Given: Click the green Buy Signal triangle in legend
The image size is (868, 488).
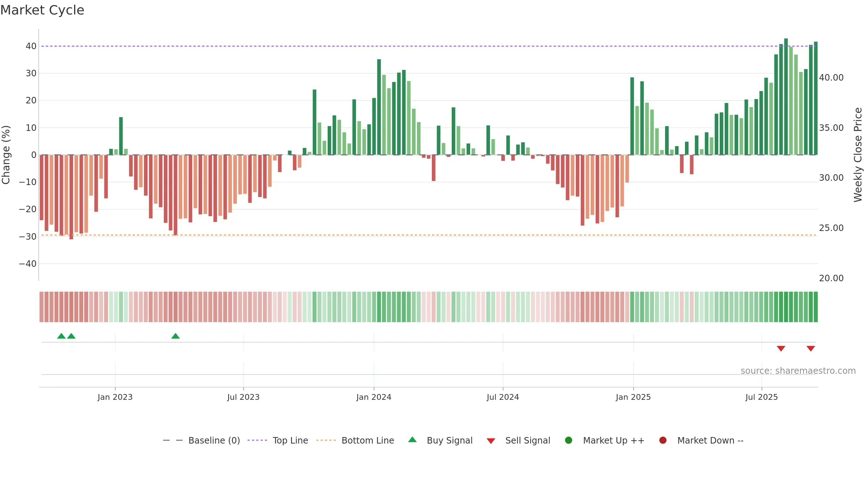Looking at the screenshot, I should click(412, 440).
